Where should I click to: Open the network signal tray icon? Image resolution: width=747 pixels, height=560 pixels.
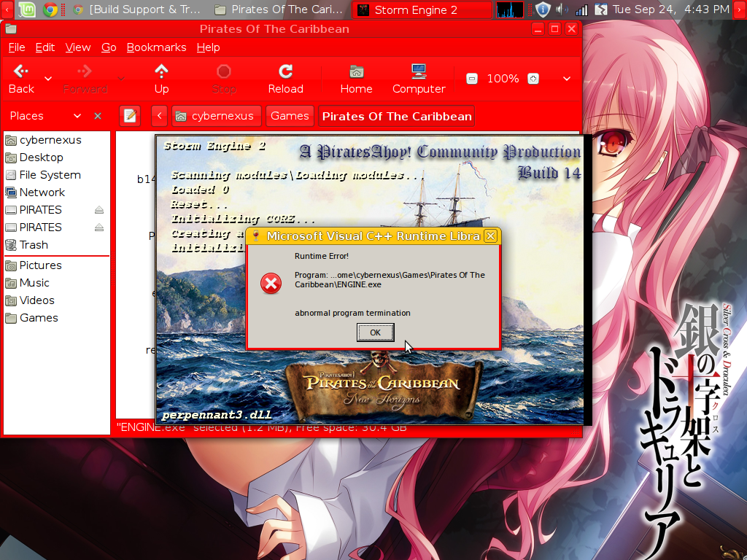point(581,9)
